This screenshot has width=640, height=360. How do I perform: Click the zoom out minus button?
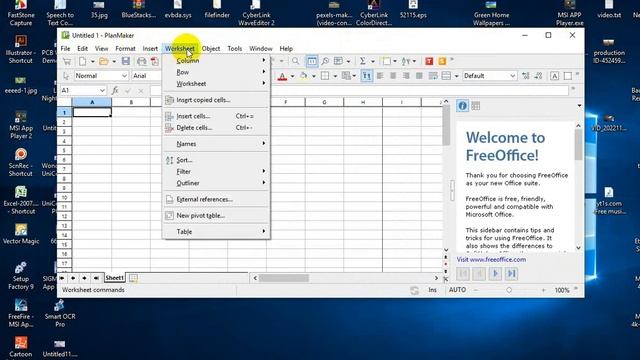pyautogui.click(x=476, y=290)
